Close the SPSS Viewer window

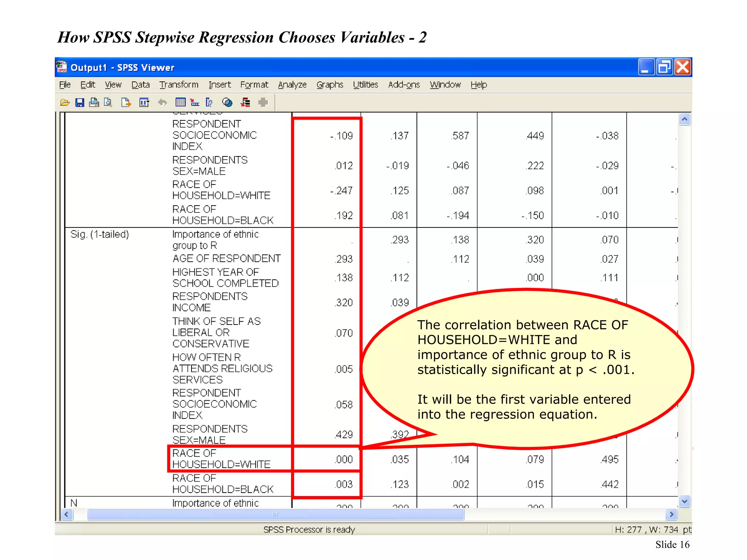683,67
